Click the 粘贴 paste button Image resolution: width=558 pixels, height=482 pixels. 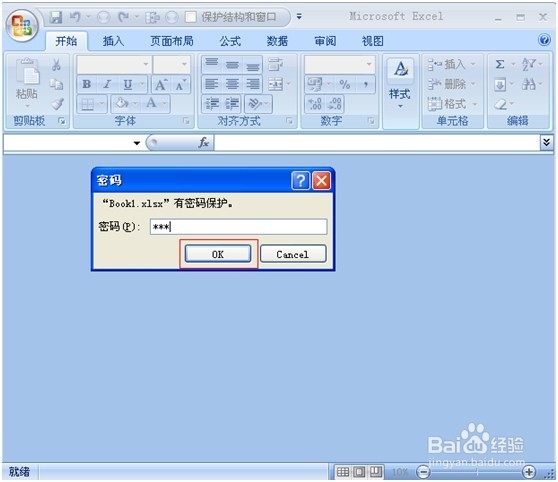click(27, 83)
